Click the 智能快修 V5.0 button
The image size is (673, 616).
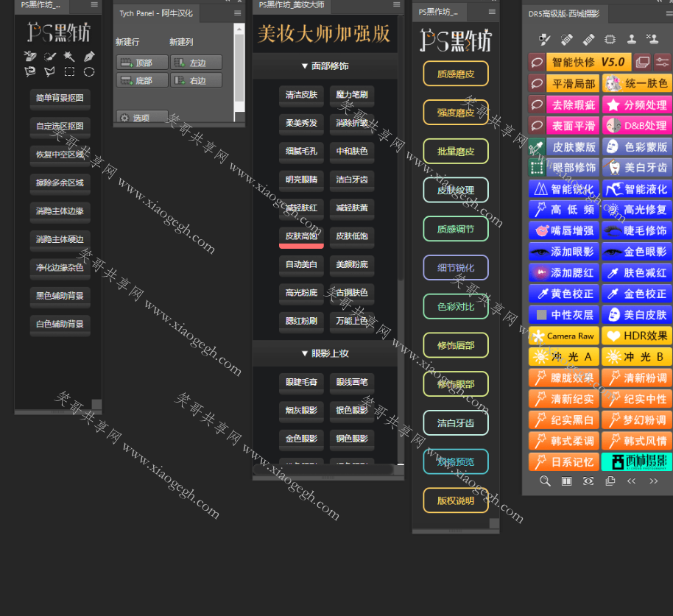tap(588, 63)
